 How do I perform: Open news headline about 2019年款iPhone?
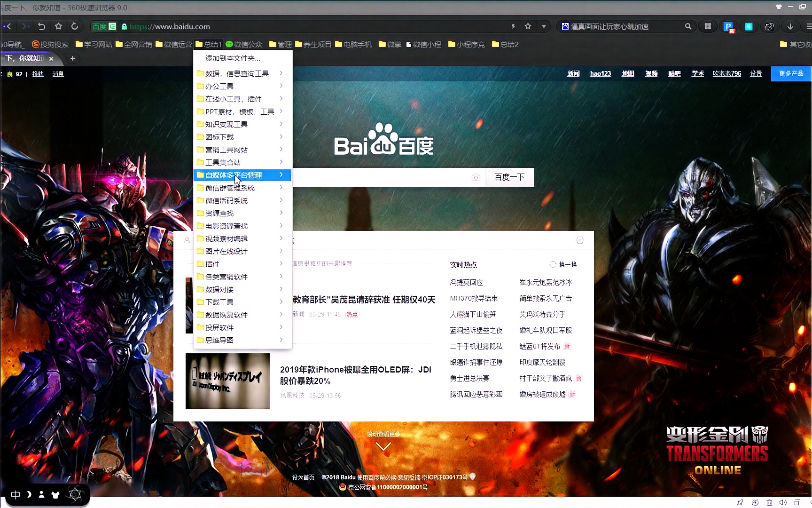[356, 375]
